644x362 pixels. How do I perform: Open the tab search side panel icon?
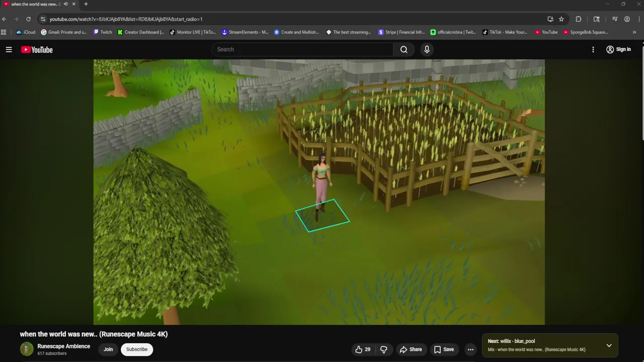coord(597,19)
